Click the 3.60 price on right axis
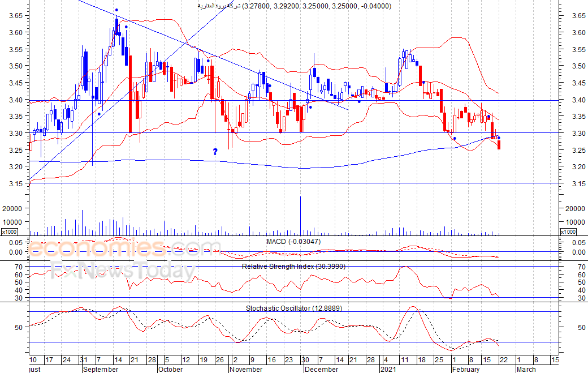Viewport: 588px width, 373px height. point(579,33)
